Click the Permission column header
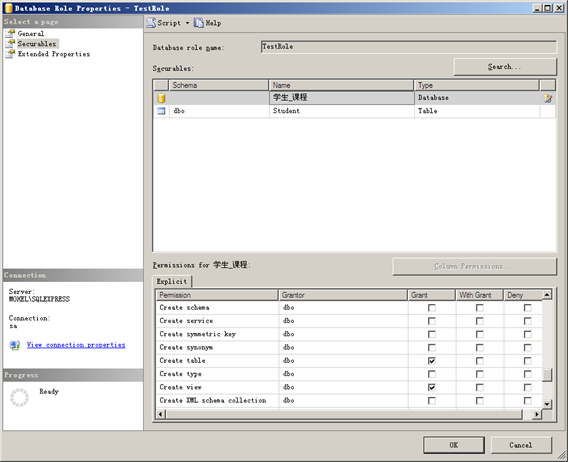 click(217, 295)
